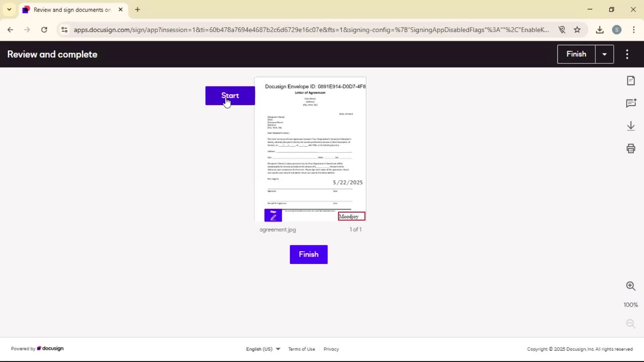This screenshot has width=644, height=362.
Task: Click the Sign tag on the document
Action: coord(273,215)
